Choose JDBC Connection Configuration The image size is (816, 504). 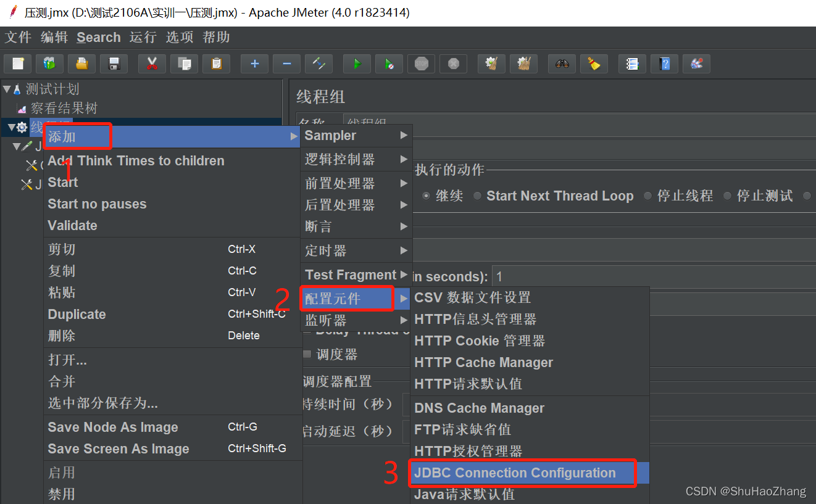click(530, 473)
